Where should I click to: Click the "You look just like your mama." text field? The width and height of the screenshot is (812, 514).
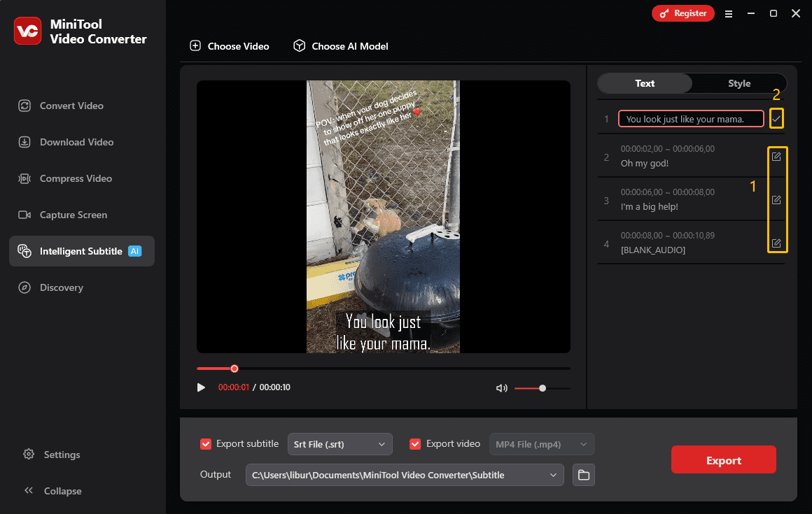[690, 119]
